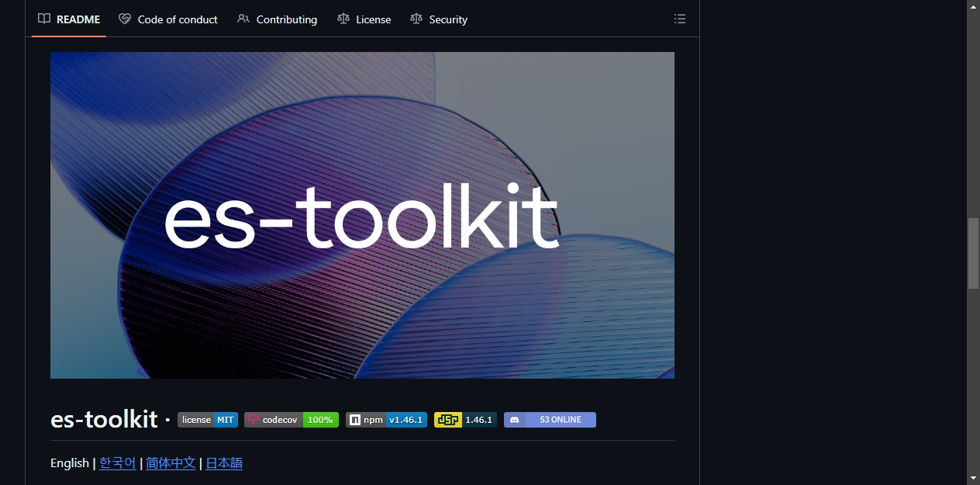This screenshot has width=980, height=485.
Task: Click the License scale icon
Action: tap(343, 19)
